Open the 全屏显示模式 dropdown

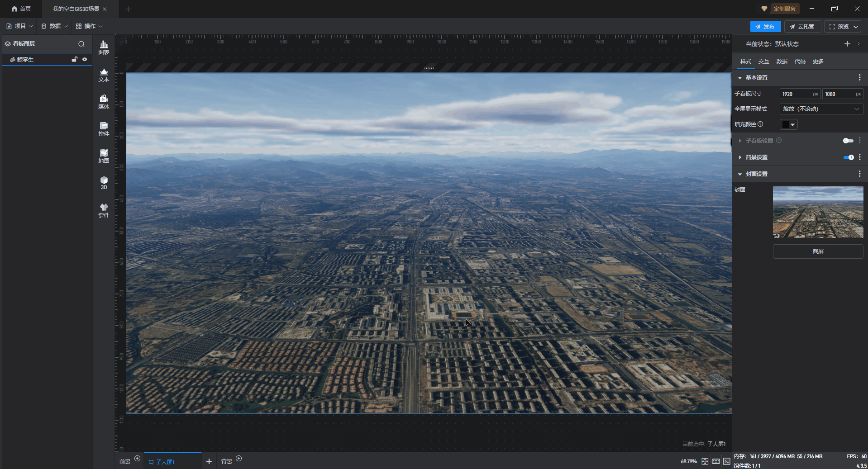click(x=821, y=109)
